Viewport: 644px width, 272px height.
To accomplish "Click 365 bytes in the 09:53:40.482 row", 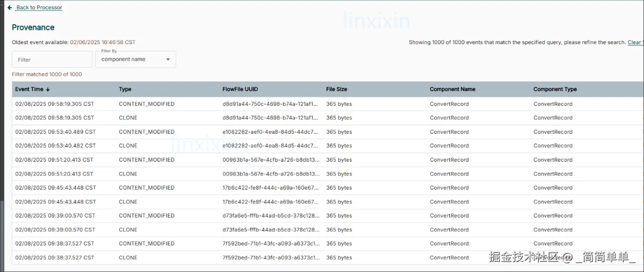I will point(339,146).
